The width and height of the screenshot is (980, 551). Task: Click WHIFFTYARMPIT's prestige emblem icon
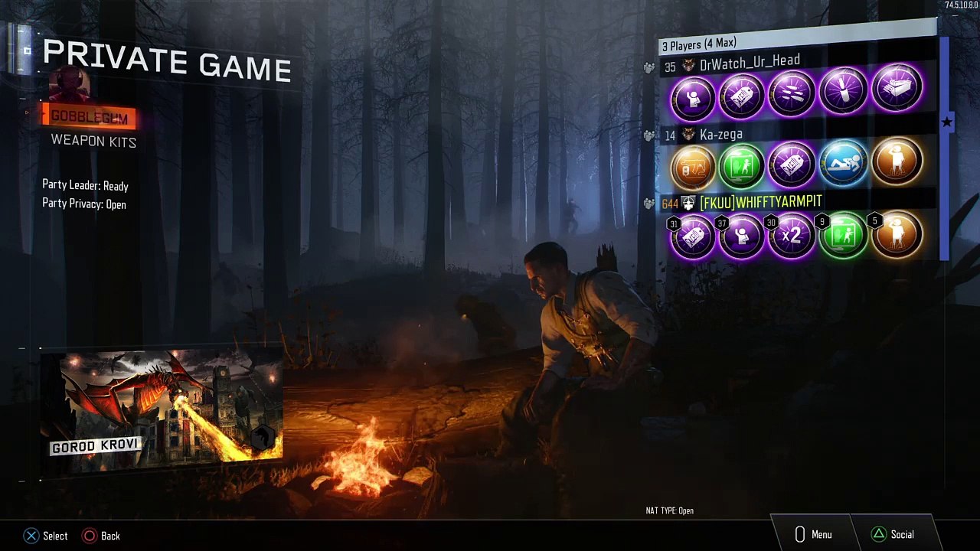[688, 203]
